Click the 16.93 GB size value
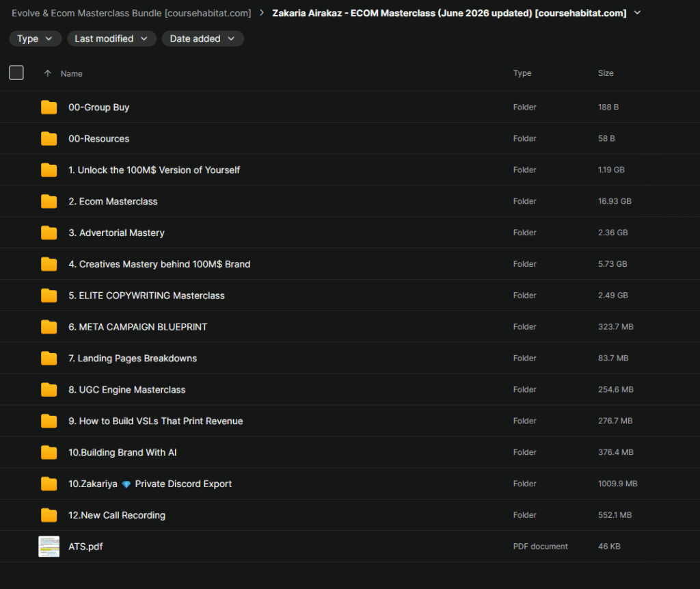 pos(615,201)
